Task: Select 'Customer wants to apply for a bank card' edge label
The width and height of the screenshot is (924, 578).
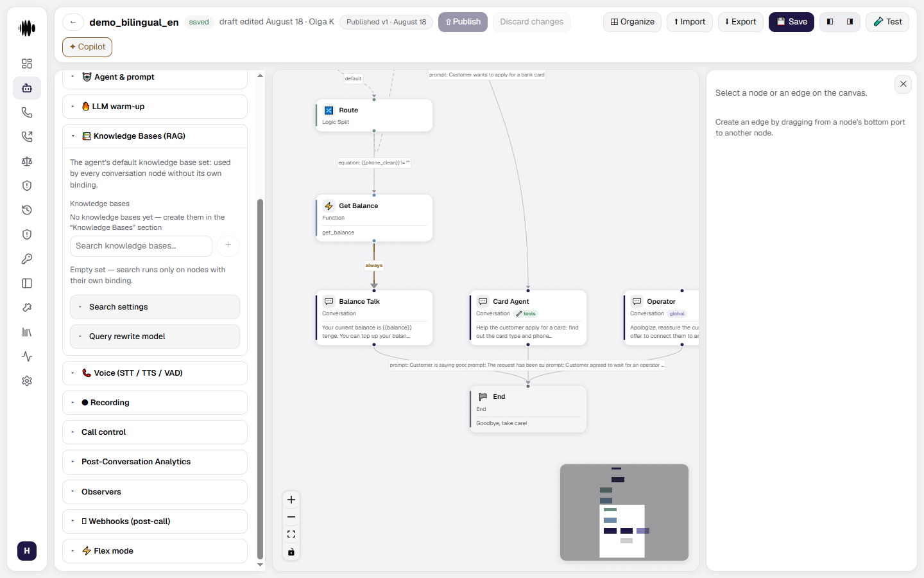Action: [486, 74]
